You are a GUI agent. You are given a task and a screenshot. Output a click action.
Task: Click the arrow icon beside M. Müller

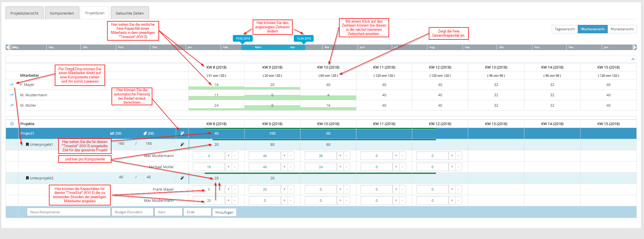12,105
